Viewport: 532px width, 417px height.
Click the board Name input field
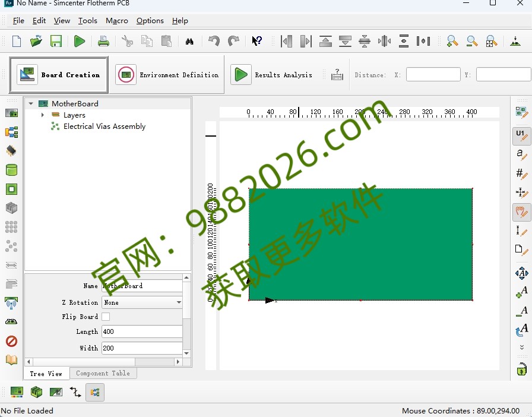point(142,286)
